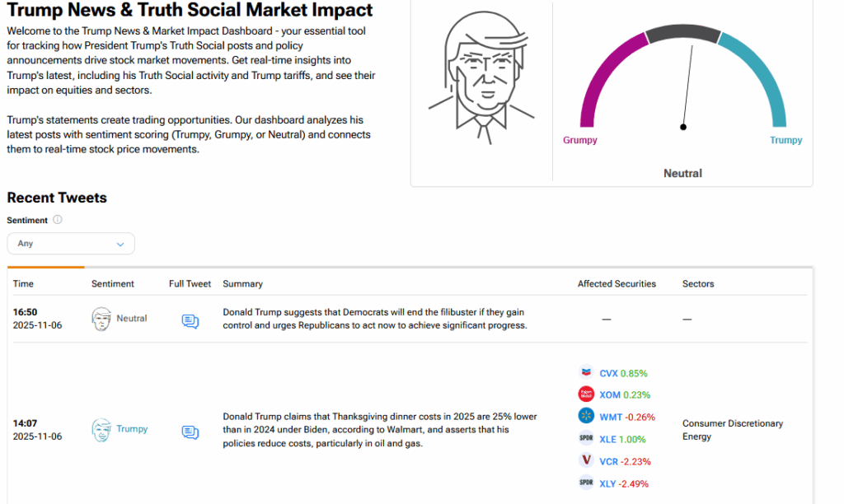Click the Trumpy sentiment face icon
844x504 pixels.
pyautogui.click(x=101, y=429)
